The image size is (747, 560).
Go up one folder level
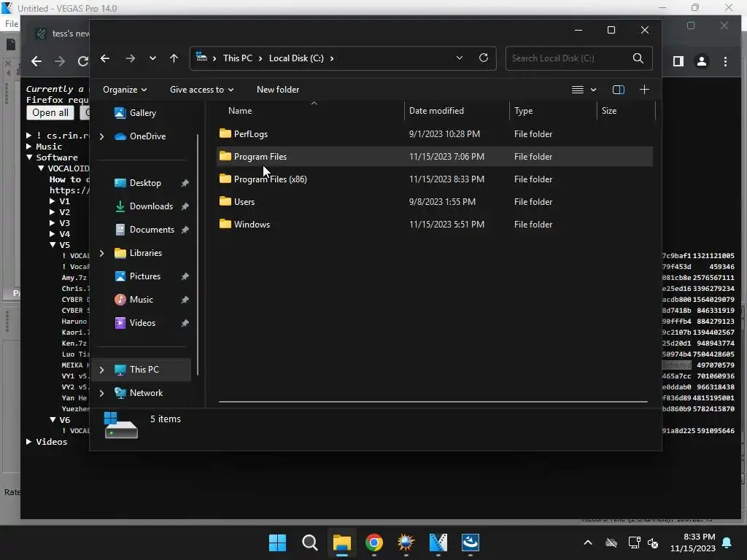(174, 58)
